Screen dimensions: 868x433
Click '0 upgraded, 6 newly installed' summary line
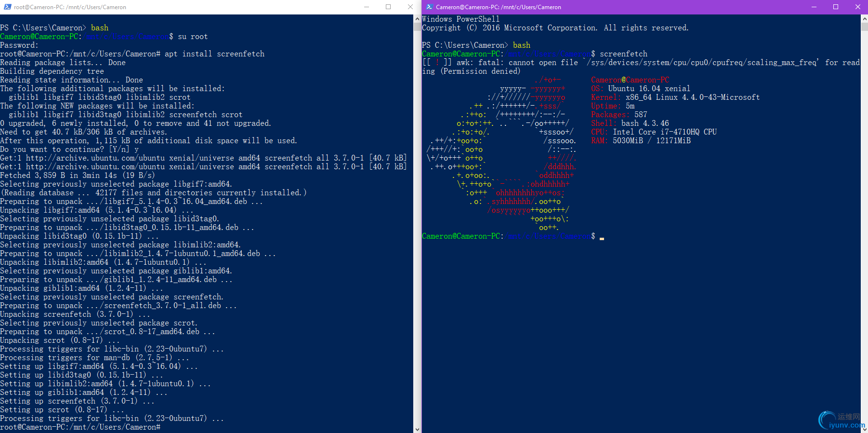[x=135, y=123]
